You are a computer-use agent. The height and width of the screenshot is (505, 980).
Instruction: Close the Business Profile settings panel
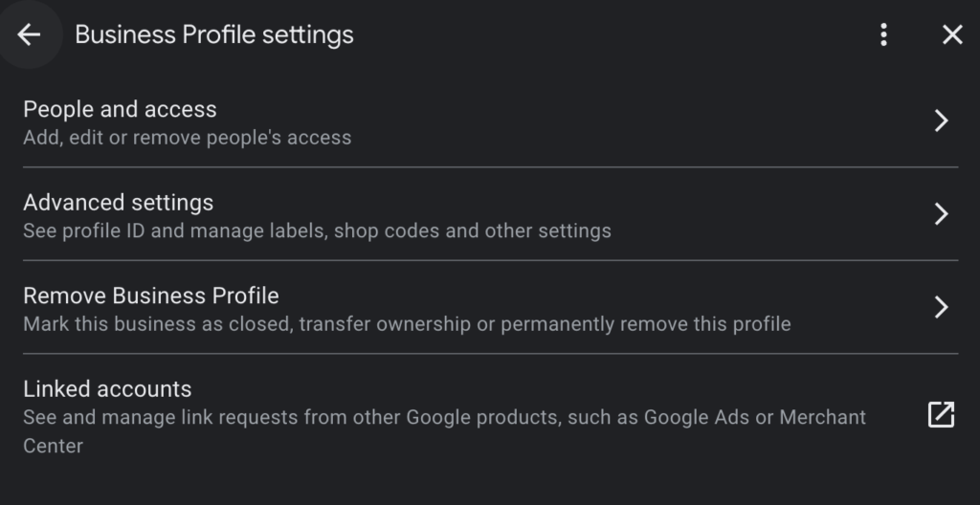tap(952, 34)
